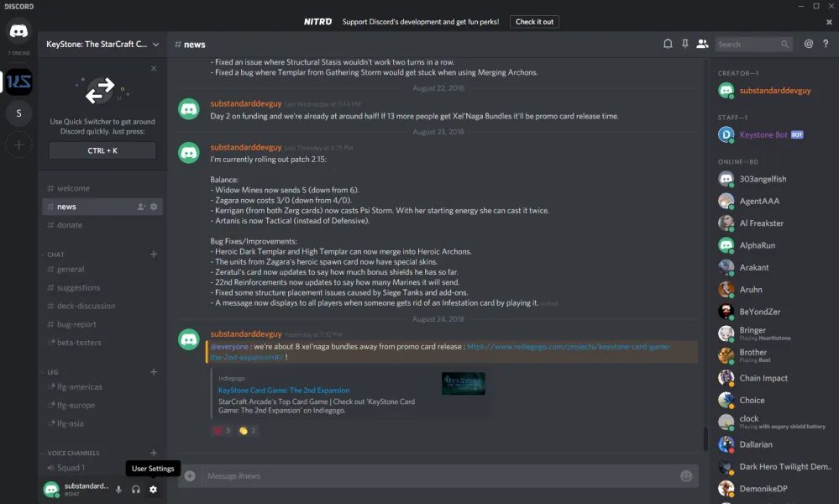Add a server with plus icon
This screenshot has width=839, height=504.
(x=18, y=145)
